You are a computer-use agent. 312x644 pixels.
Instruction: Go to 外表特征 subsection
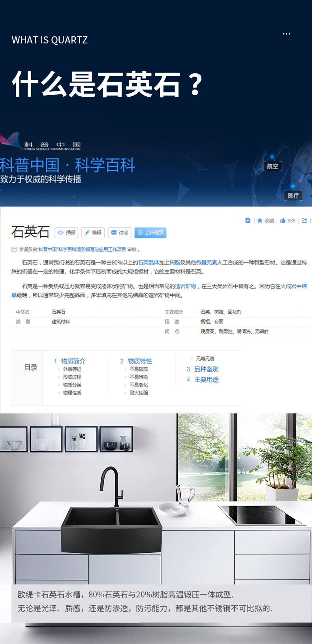click(x=72, y=369)
